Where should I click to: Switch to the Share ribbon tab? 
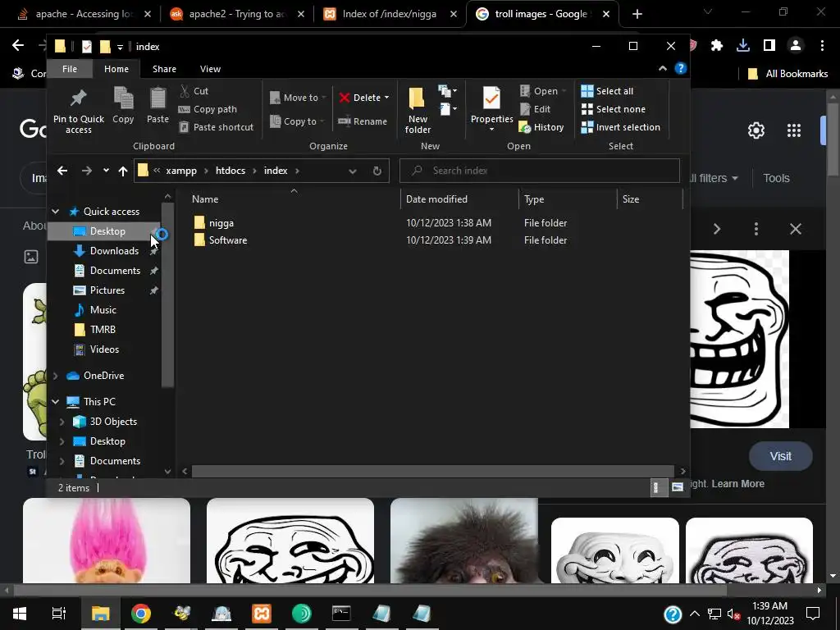click(164, 69)
